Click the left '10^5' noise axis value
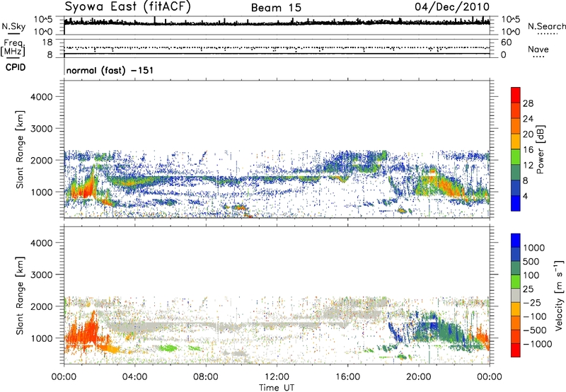Image resolution: width=566 pixels, height=392 pixels. 43,20
